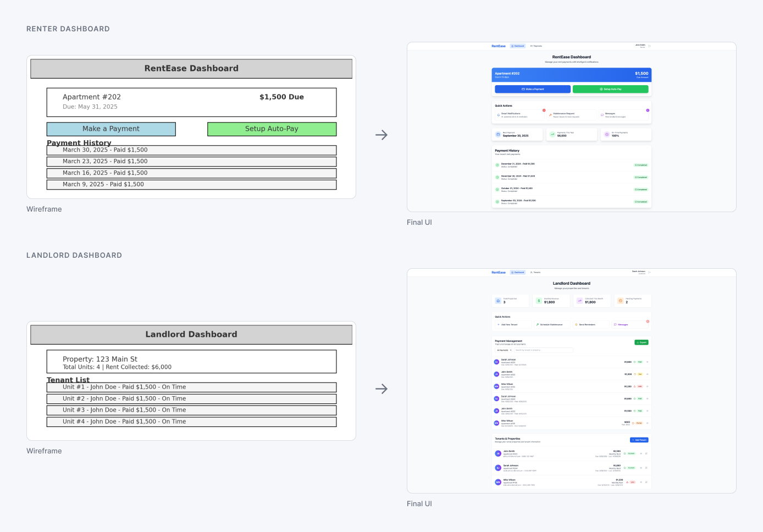Click the Maintenance Request wrench icon
Image resolution: width=763 pixels, height=532 pixels.
pos(550,115)
